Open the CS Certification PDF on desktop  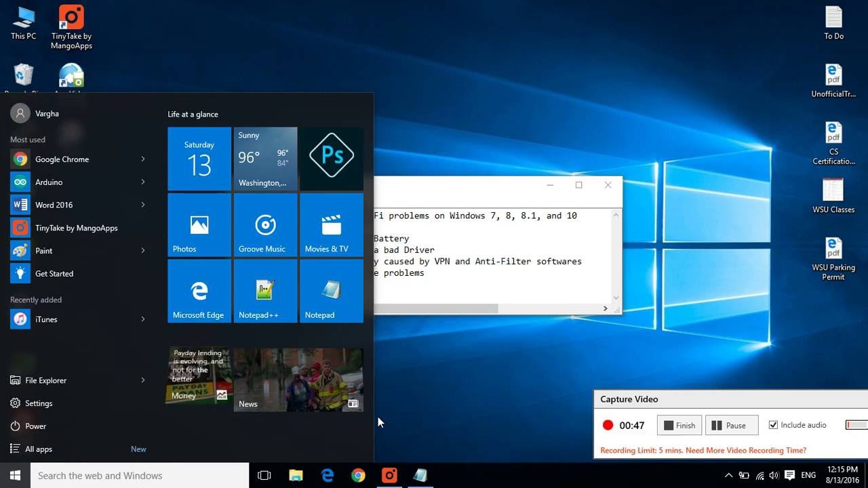point(833,144)
